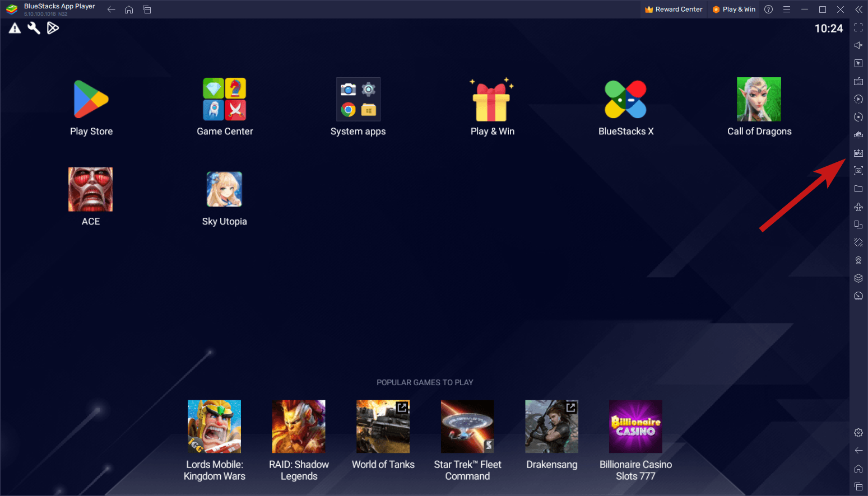Open the hamburger menu
The height and width of the screenshot is (496, 868).
click(x=787, y=9)
